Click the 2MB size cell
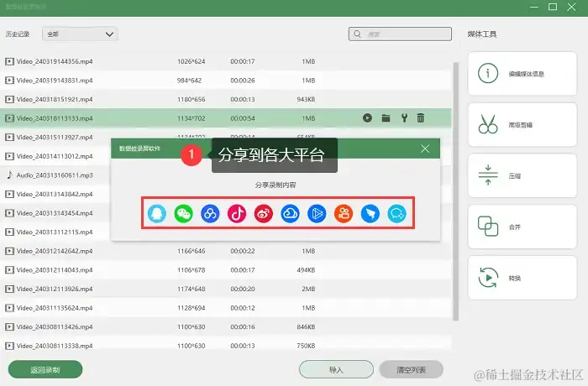The height and width of the screenshot is (386, 588). click(x=308, y=289)
